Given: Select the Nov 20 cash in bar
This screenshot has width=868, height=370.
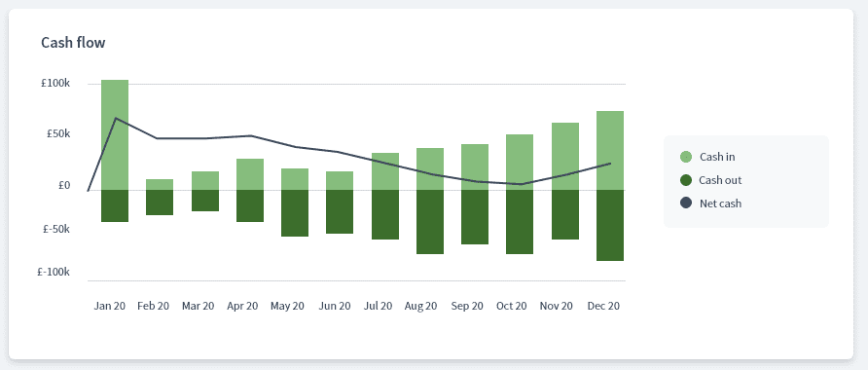Looking at the screenshot, I should click(x=565, y=157).
